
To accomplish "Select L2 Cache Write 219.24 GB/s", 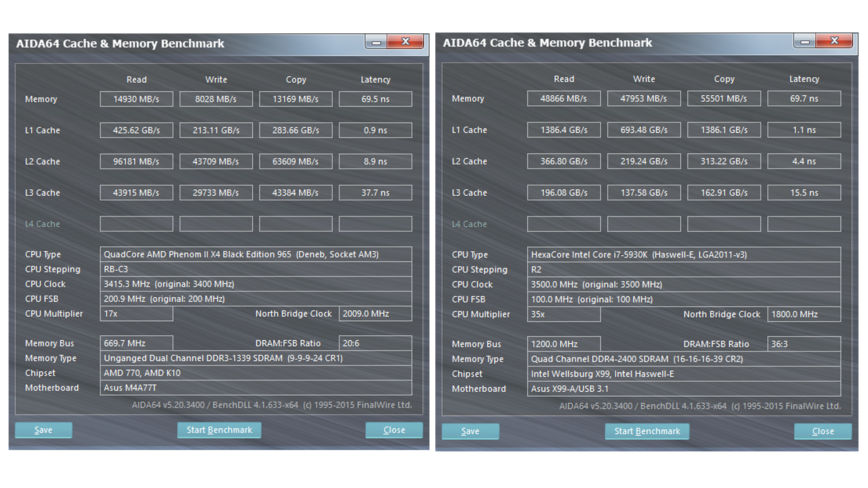I will 644,161.
